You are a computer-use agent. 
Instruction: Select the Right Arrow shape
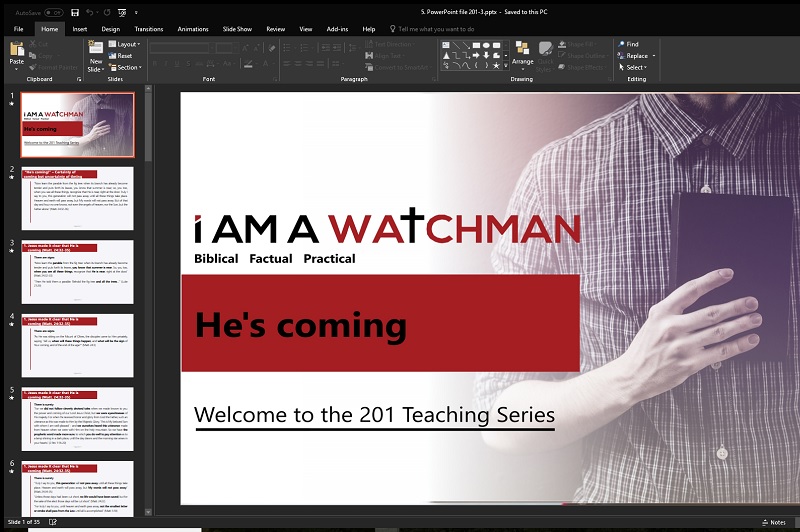(477, 55)
